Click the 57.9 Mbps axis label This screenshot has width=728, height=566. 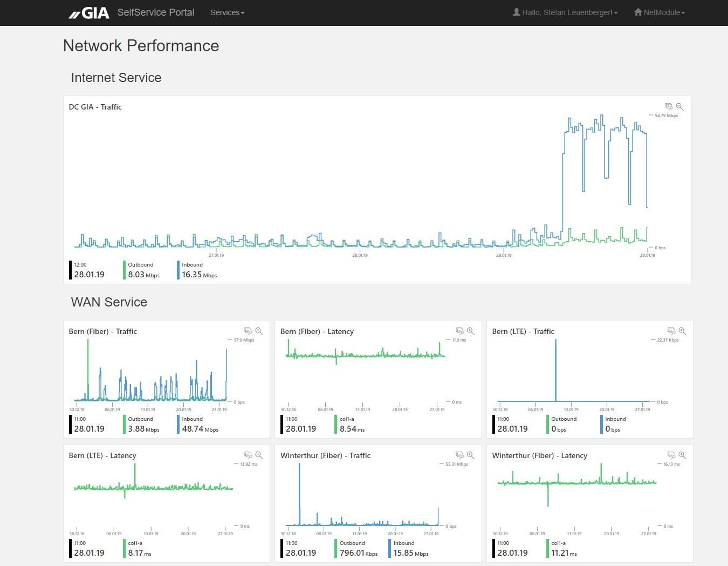(244, 340)
